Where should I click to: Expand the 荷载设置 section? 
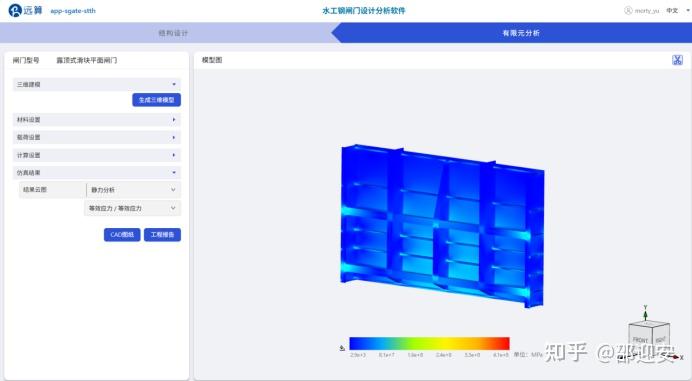[x=97, y=137]
